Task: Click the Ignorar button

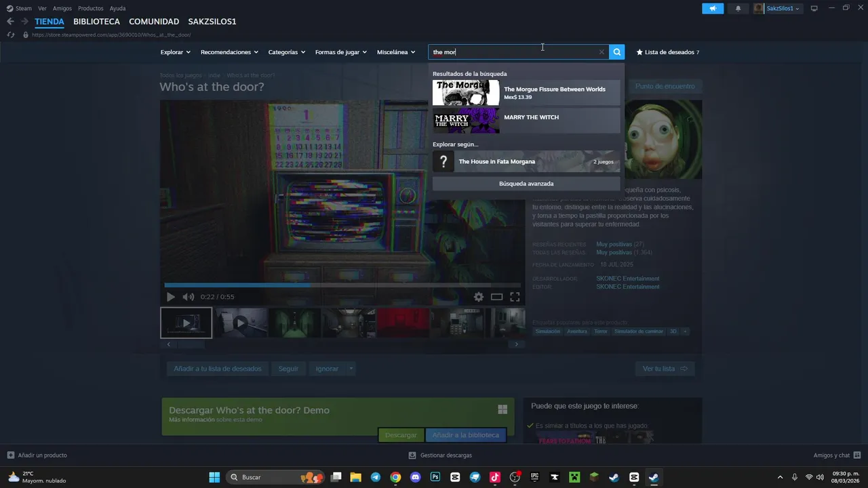Action: click(327, 369)
